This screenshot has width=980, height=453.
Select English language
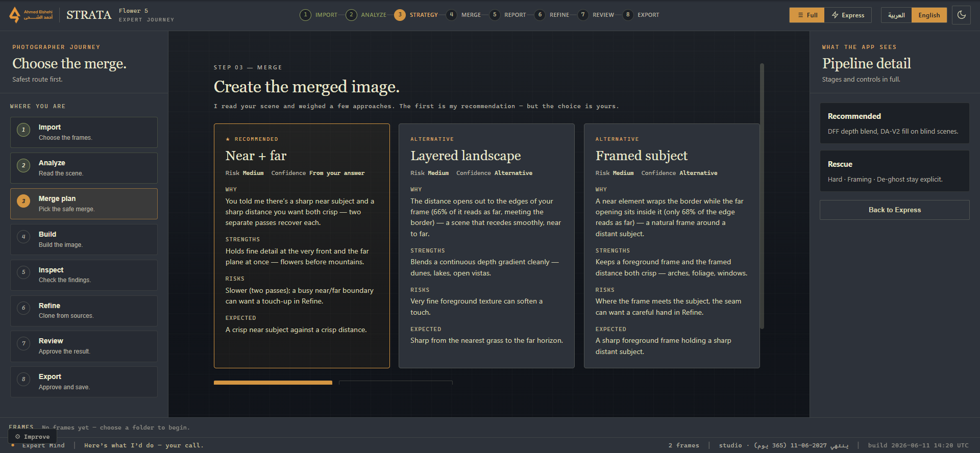pos(929,15)
